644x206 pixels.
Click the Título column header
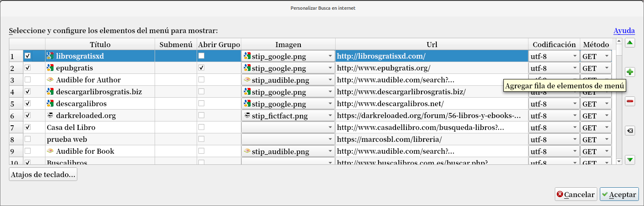pos(100,45)
